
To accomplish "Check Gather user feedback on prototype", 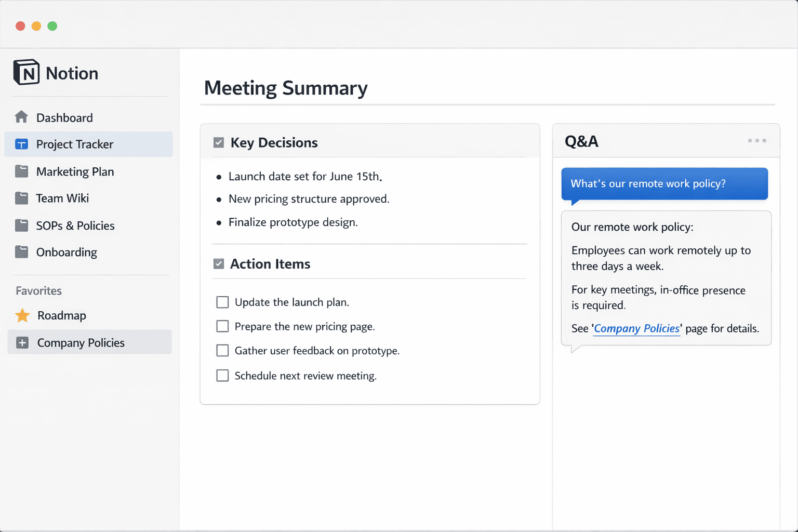I will (222, 350).
